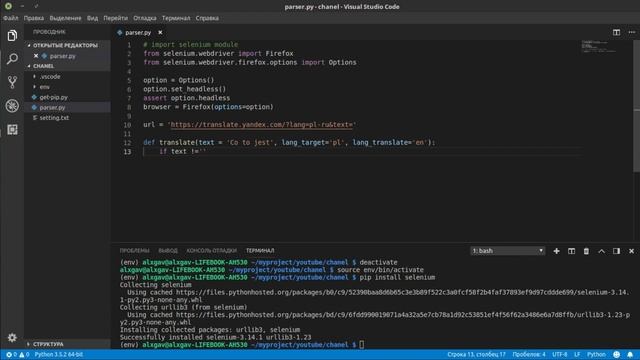Close the parser.py editor tab
The width and height of the screenshot is (640, 360).
(160, 32)
